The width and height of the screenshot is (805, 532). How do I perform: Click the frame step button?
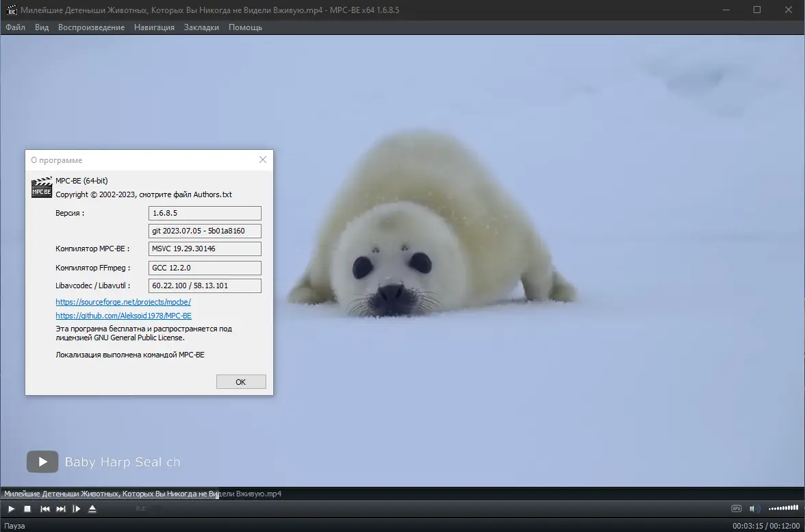coord(77,509)
